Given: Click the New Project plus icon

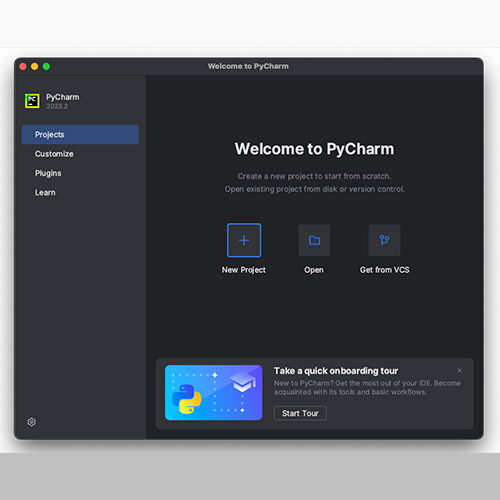Looking at the screenshot, I should click(x=244, y=240).
